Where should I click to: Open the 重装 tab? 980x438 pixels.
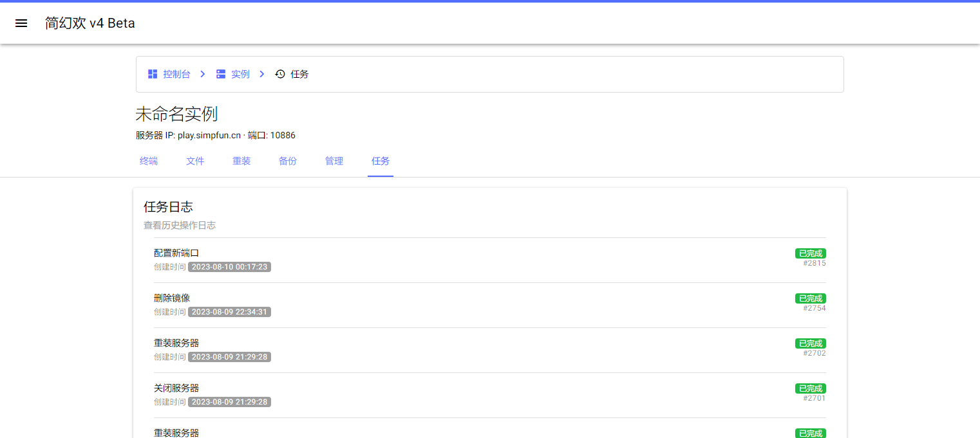coord(241,161)
